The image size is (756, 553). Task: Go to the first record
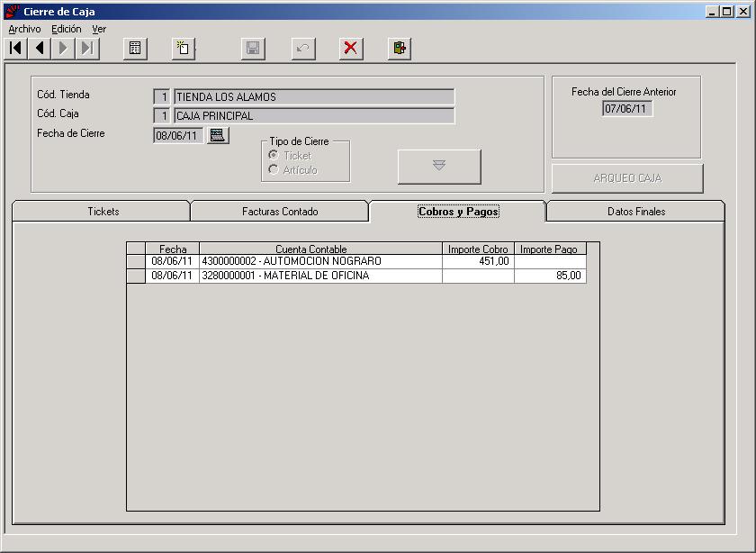click(x=15, y=49)
